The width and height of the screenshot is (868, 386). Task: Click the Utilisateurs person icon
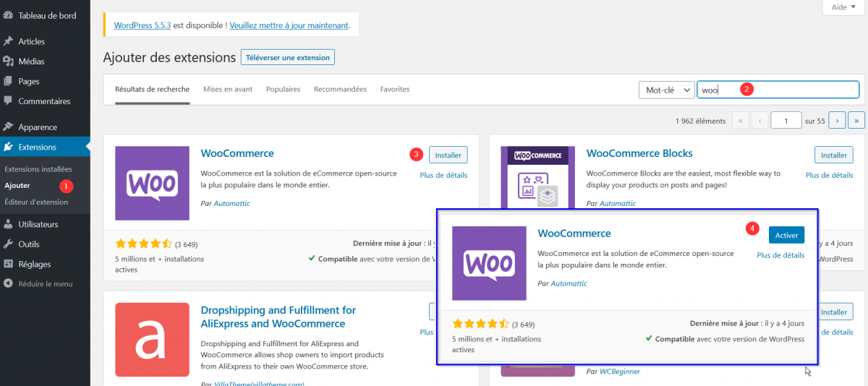8,224
